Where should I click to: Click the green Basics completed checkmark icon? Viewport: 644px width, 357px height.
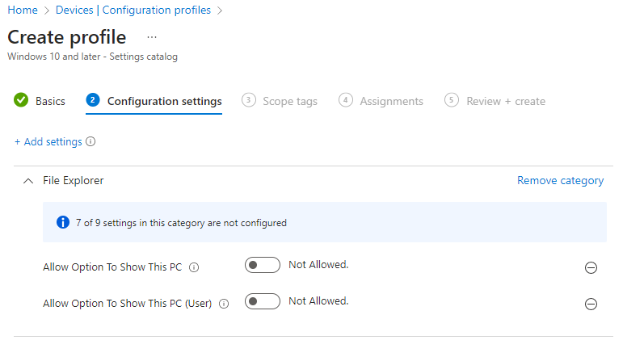22,101
